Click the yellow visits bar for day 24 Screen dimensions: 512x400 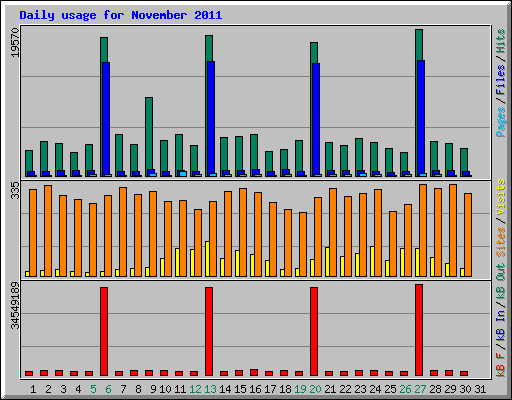click(372, 262)
